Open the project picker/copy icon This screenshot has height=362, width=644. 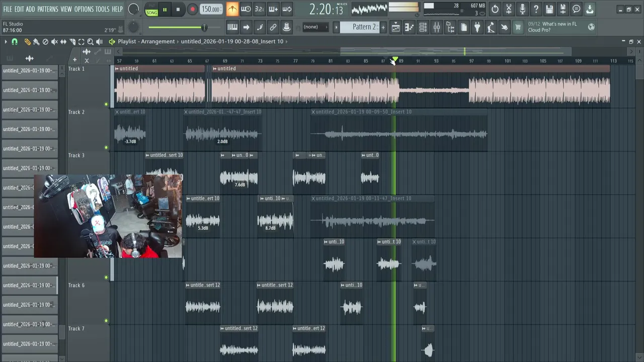click(464, 27)
